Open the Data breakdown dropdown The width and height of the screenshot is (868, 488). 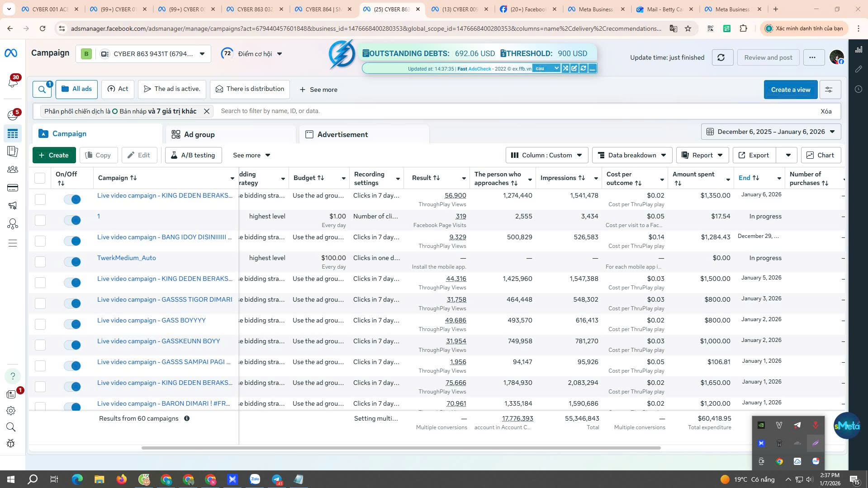[x=632, y=155]
